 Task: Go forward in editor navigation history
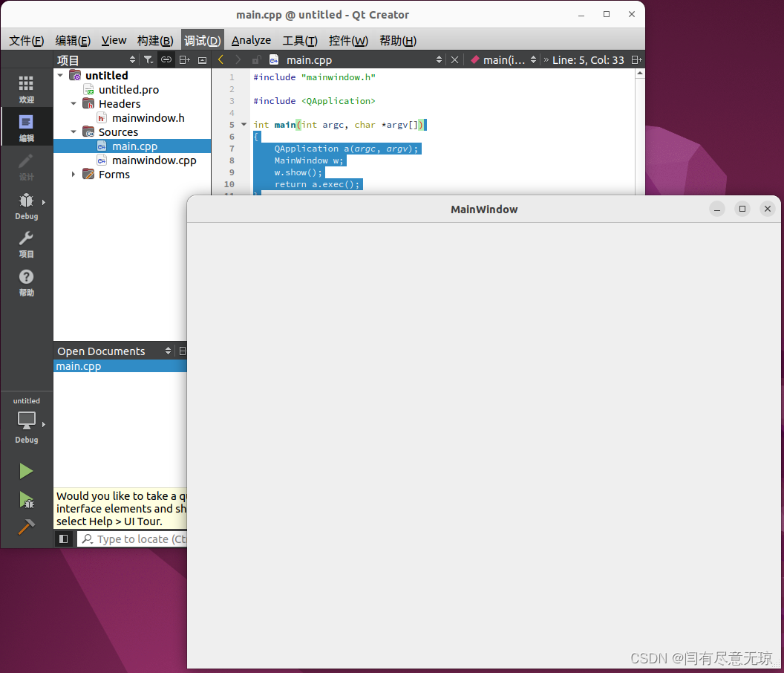(238, 60)
